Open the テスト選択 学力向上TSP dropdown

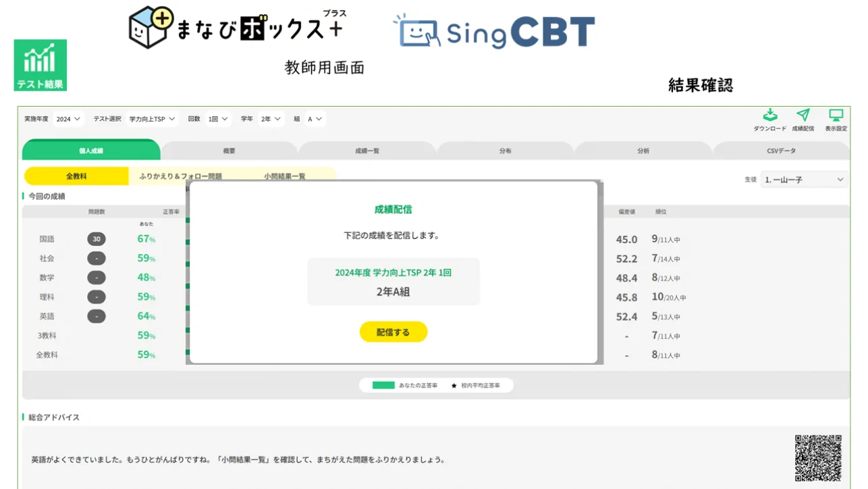pos(153,119)
